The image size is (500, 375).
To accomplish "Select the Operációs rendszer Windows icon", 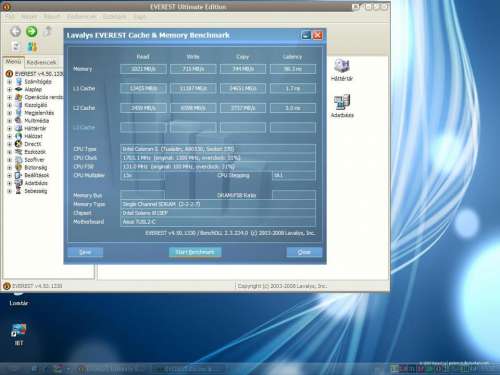I will point(19,97).
